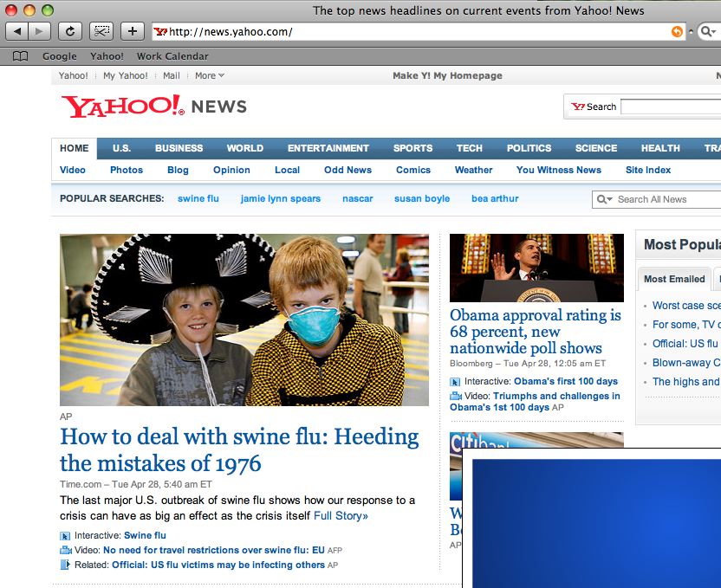Open the Video subnav link
The width and height of the screenshot is (721, 588).
(73, 170)
